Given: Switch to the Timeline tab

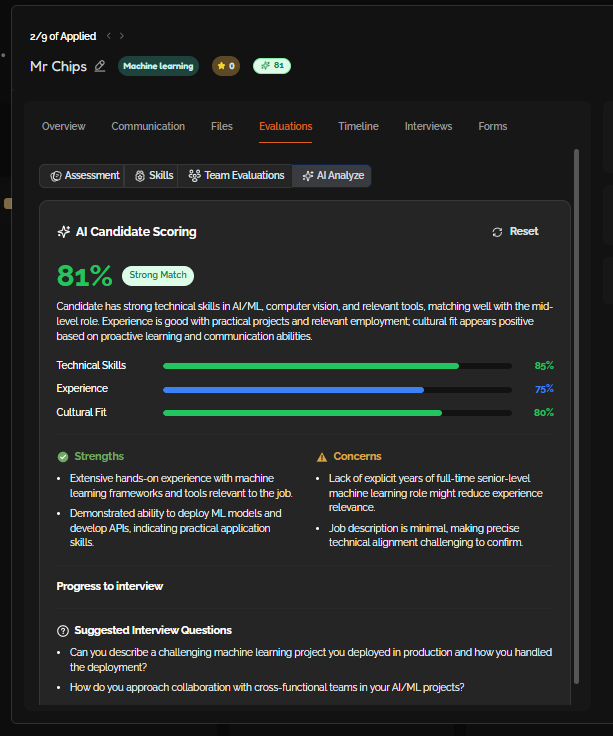Looking at the screenshot, I should pos(358,126).
